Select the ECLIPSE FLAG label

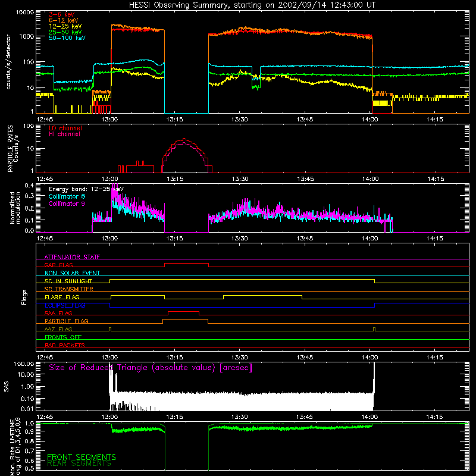(x=65, y=305)
